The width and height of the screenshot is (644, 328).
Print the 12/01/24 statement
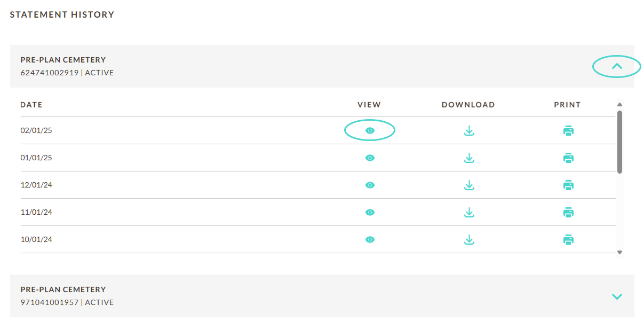tap(568, 185)
